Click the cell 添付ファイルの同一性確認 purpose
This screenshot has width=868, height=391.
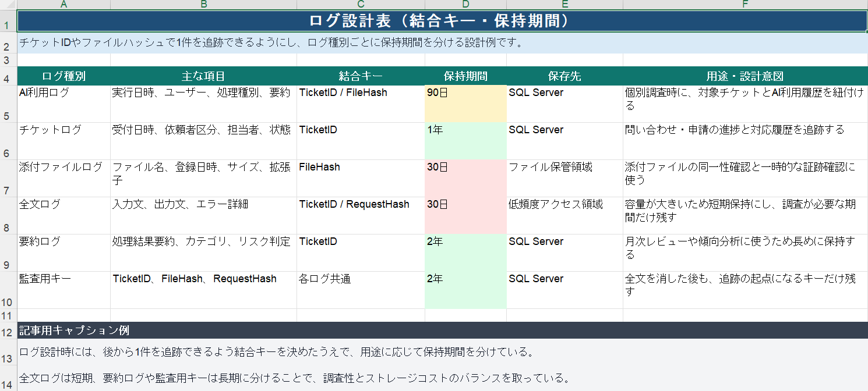745,179
